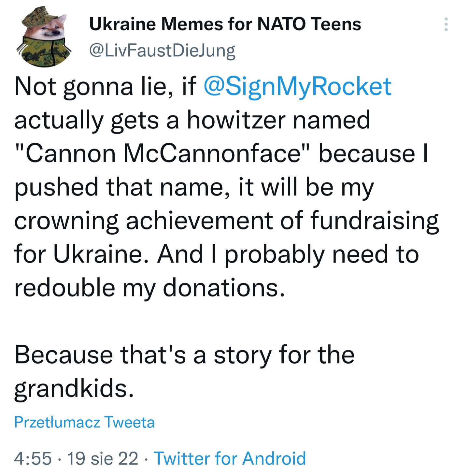
Task: Click the word "howitzer" in the tweet
Action: [x=236, y=120]
